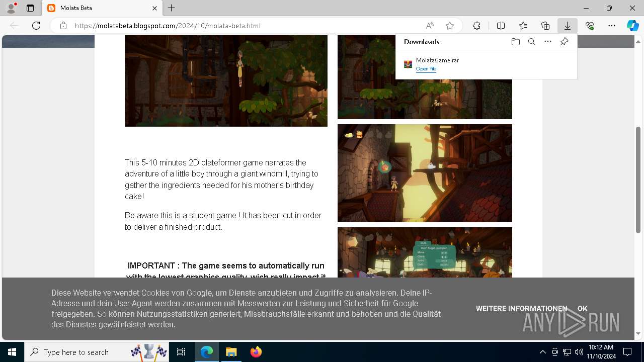Open the game controls menu screenshot
The height and width of the screenshot is (362, 644).
[x=425, y=252]
